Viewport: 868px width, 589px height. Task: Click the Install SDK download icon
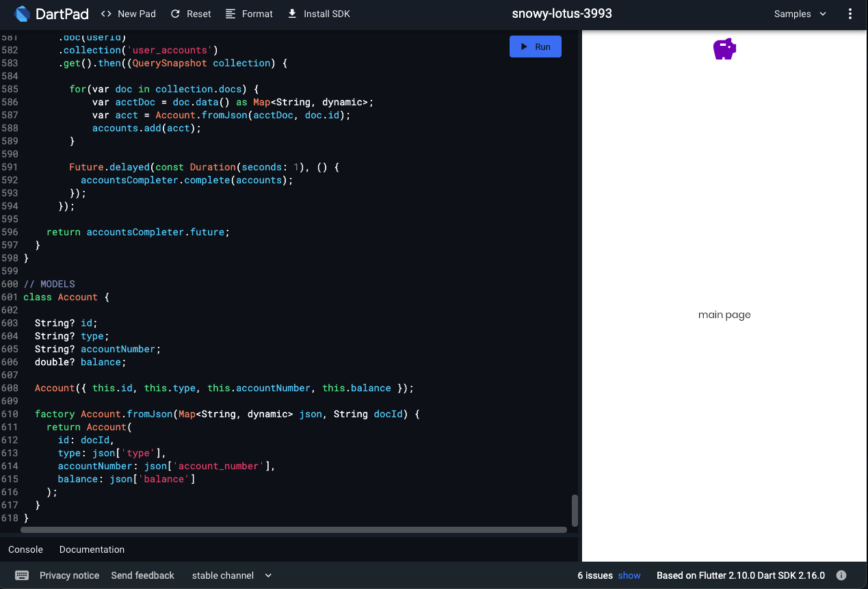point(292,14)
